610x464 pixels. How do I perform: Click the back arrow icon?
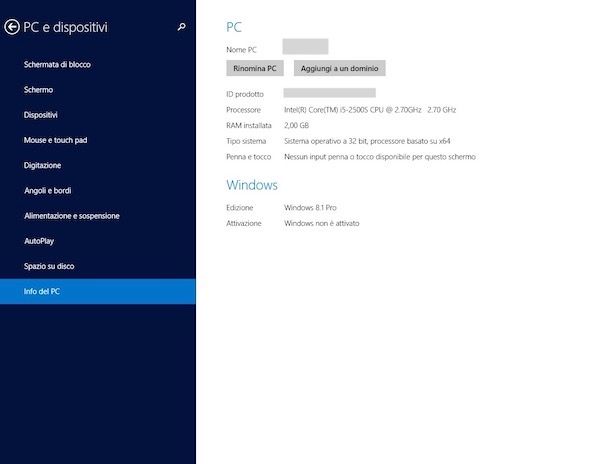coord(12,27)
